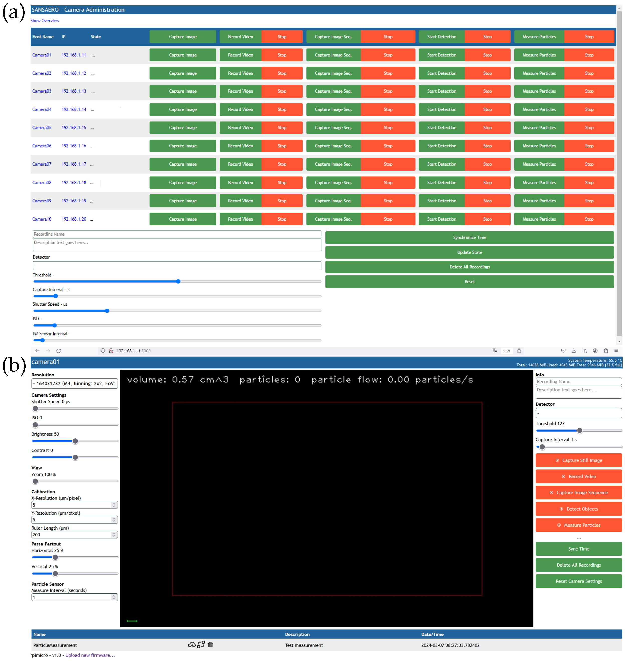
Task: Bookmark the page with the star icon
Action: pyautogui.click(x=519, y=351)
